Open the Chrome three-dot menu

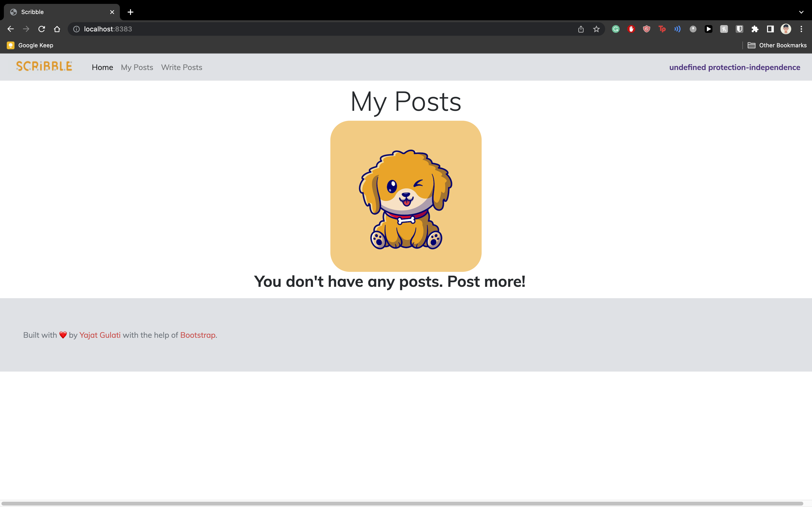pyautogui.click(x=802, y=29)
